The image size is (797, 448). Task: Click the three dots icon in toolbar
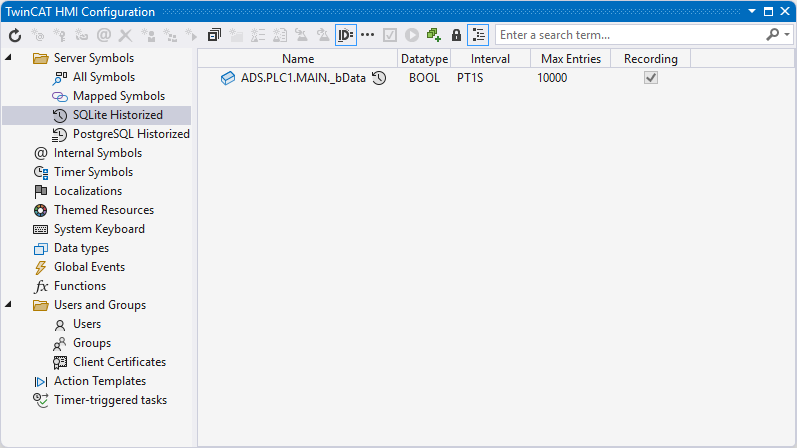coord(368,35)
